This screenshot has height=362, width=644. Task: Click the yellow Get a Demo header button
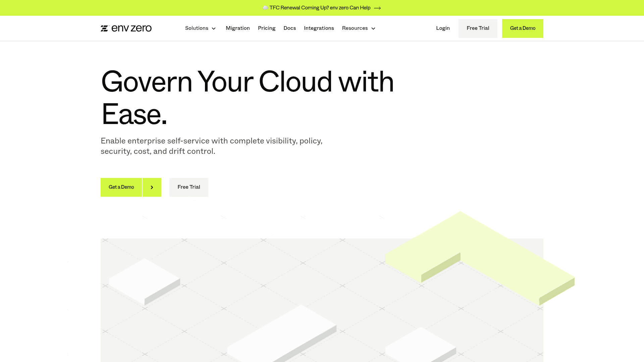click(523, 28)
